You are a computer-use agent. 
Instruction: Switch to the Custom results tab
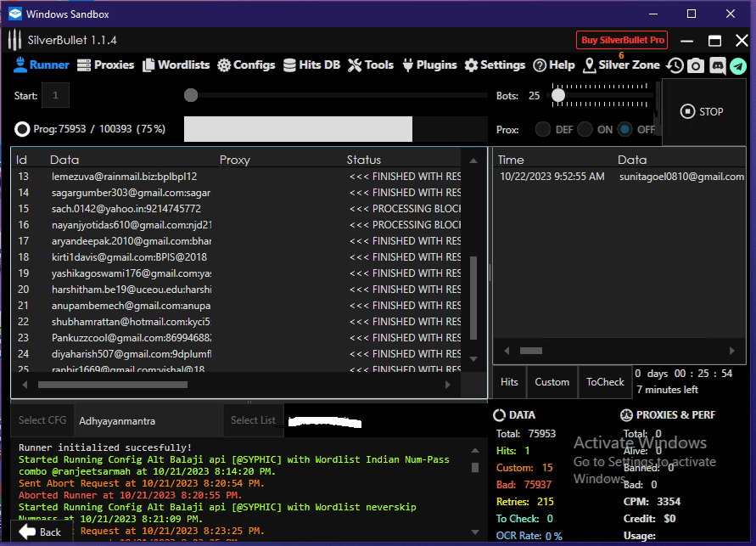552,382
